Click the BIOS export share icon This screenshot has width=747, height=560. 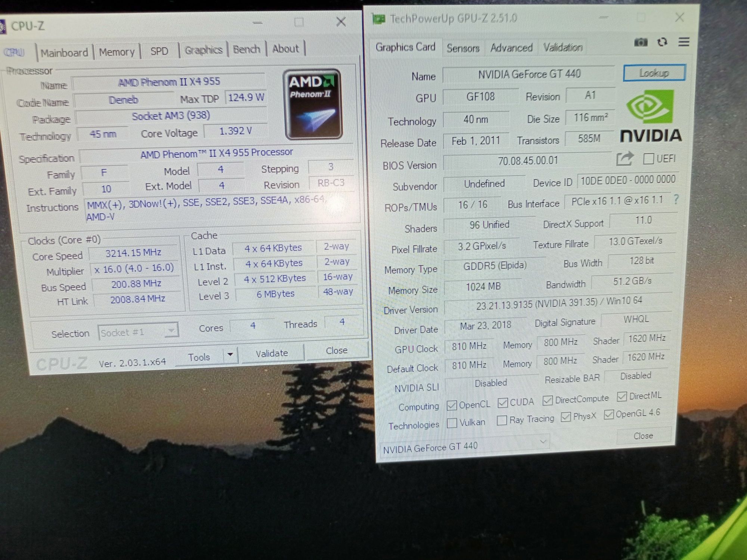point(624,159)
